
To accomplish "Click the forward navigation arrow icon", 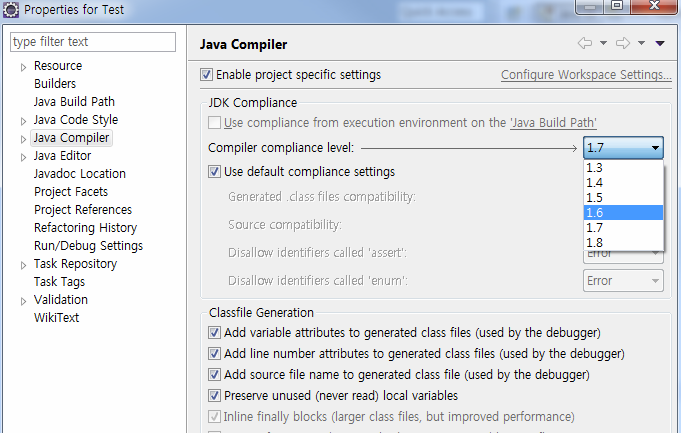I will click(x=623, y=44).
